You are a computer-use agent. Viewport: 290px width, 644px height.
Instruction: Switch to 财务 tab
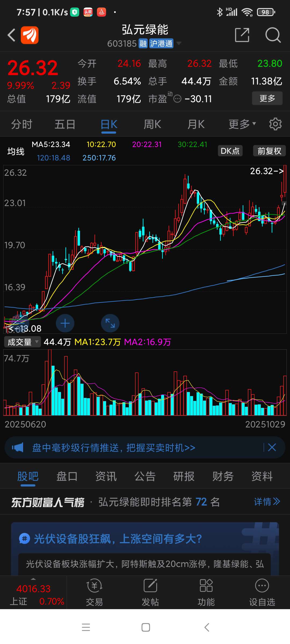223,477
